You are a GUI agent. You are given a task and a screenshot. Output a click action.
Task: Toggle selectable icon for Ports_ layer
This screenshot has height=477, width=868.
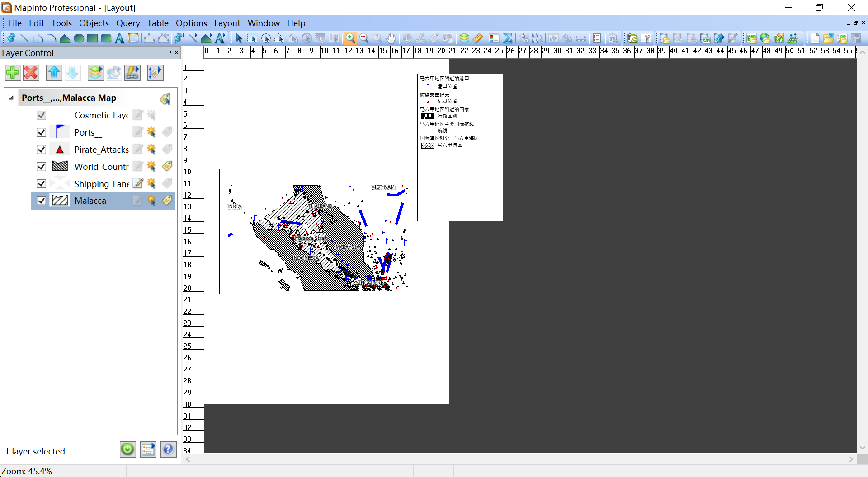click(x=151, y=132)
